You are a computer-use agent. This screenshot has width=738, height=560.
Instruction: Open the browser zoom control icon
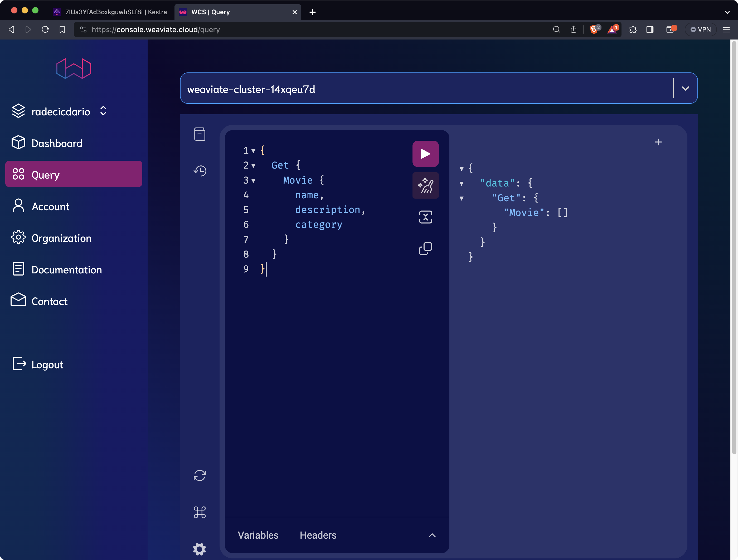pyautogui.click(x=556, y=29)
